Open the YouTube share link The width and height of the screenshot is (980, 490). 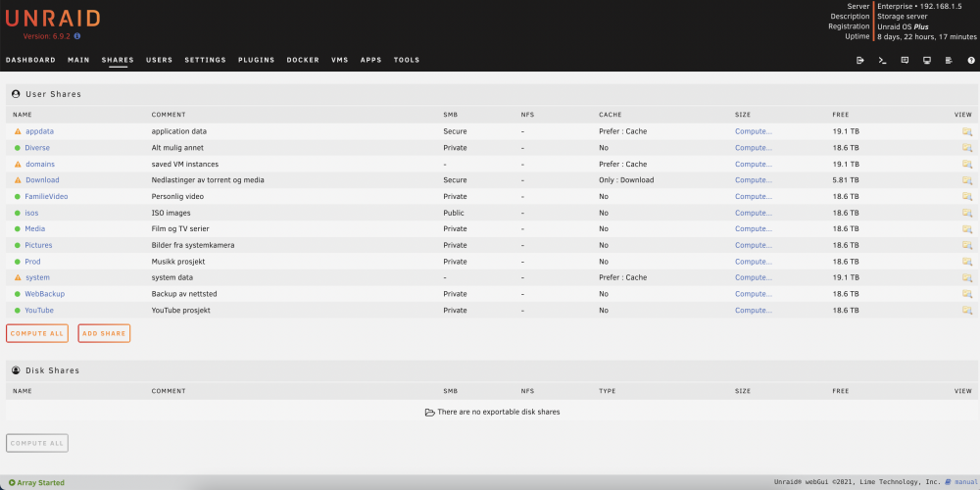[39, 310]
